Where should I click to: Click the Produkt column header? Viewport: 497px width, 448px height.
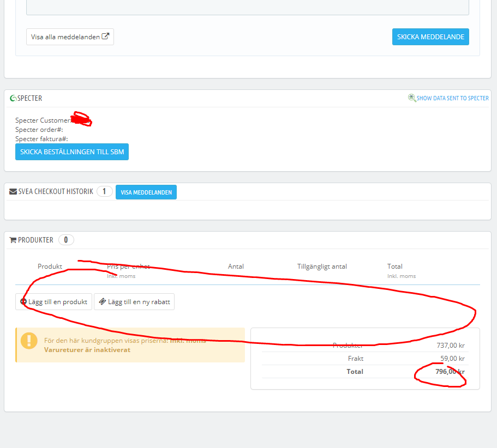pyautogui.click(x=50, y=267)
